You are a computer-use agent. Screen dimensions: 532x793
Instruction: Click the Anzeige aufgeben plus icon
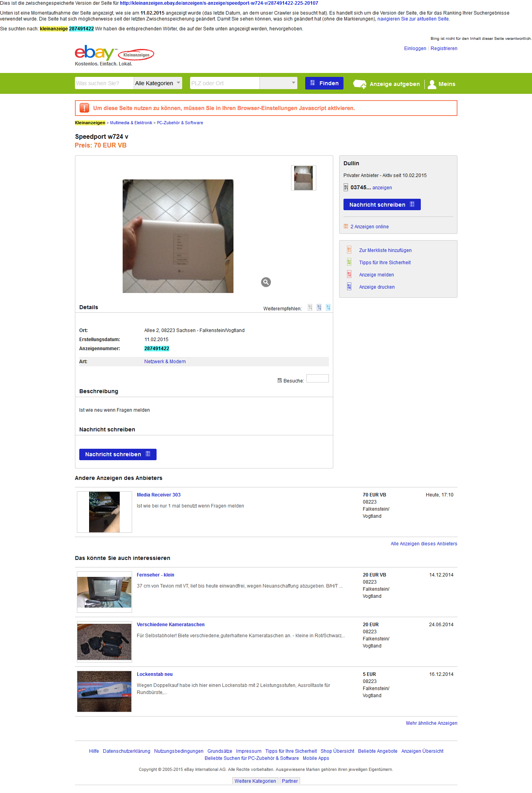point(360,84)
